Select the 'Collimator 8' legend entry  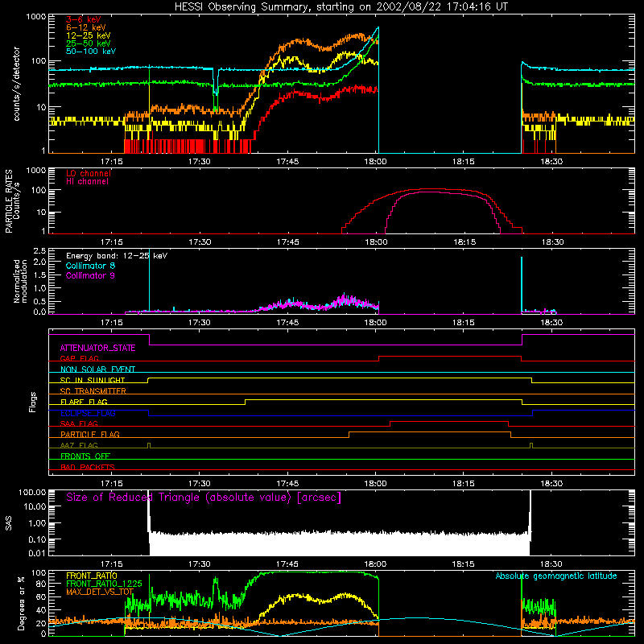point(90,266)
